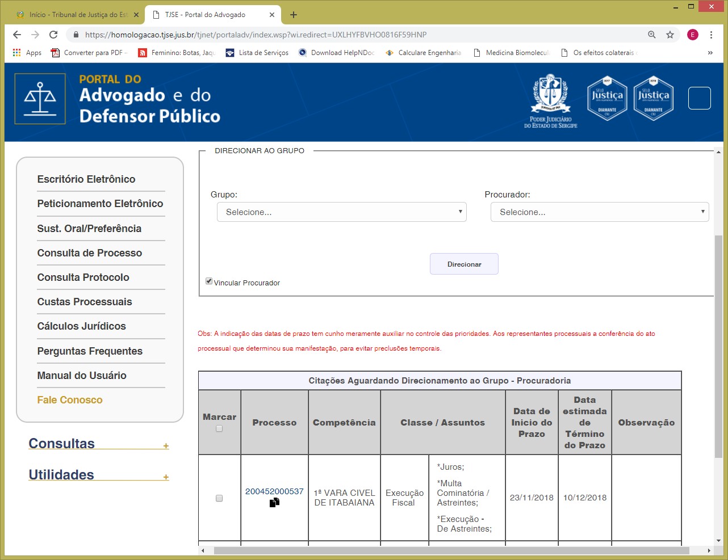The image size is (728, 560).
Task: Uncheck the Vincular Procurador checkbox
Action: tap(209, 281)
